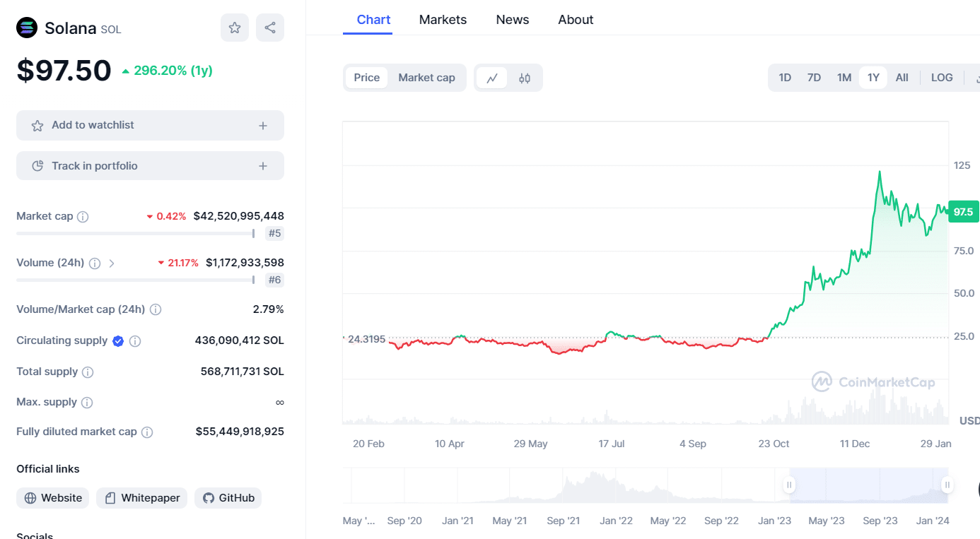Open the Whitepaper link

[141, 498]
